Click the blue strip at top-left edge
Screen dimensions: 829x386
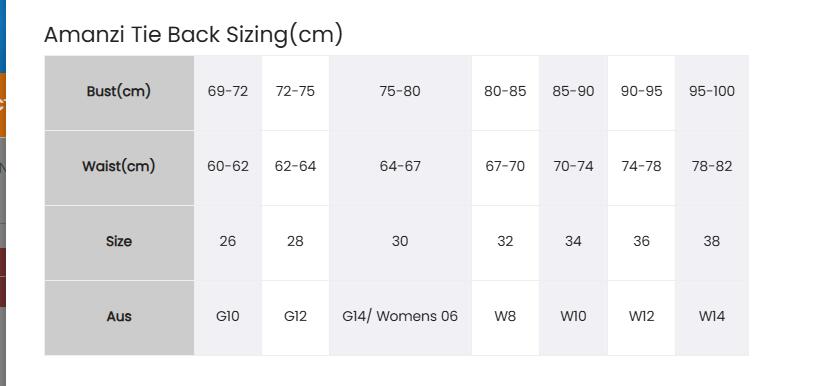[x=3, y=36]
